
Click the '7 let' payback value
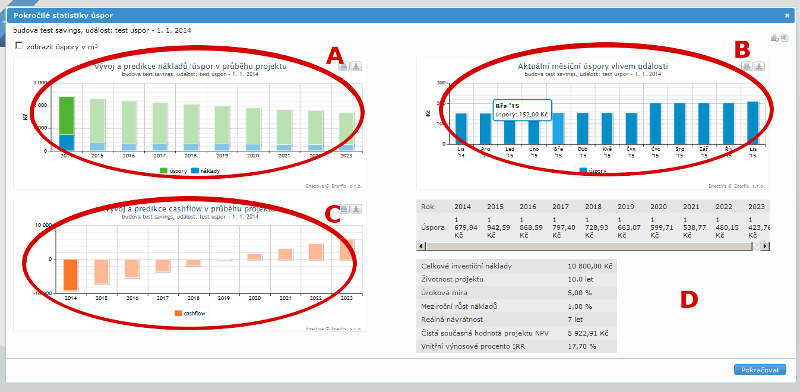[576, 320]
